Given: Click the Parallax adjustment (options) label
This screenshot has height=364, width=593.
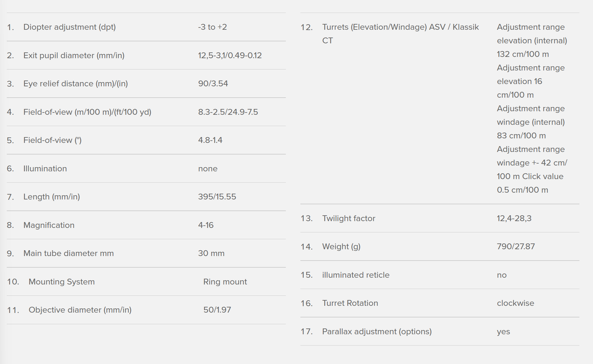Looking at the screenshot, I should point(377,332).
